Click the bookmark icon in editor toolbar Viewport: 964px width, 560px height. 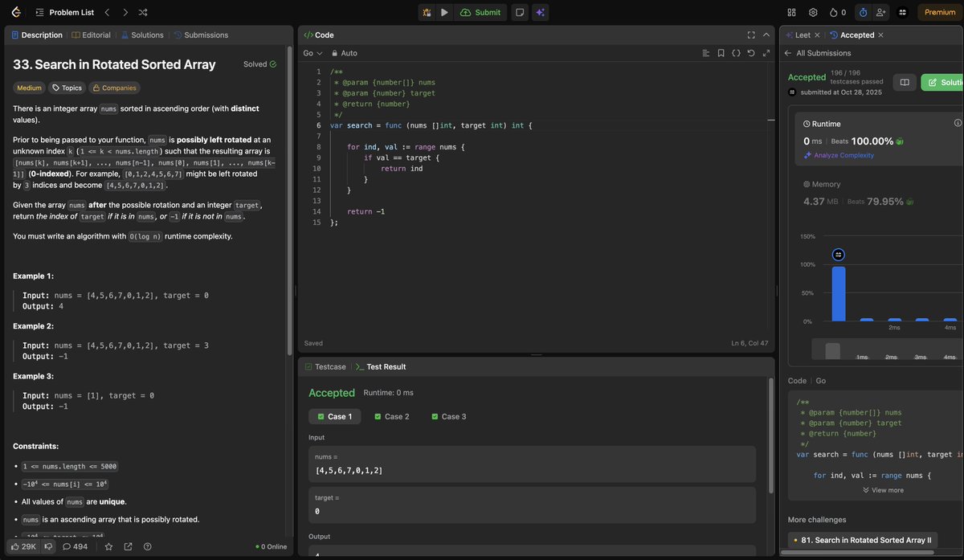coord(721,53)
